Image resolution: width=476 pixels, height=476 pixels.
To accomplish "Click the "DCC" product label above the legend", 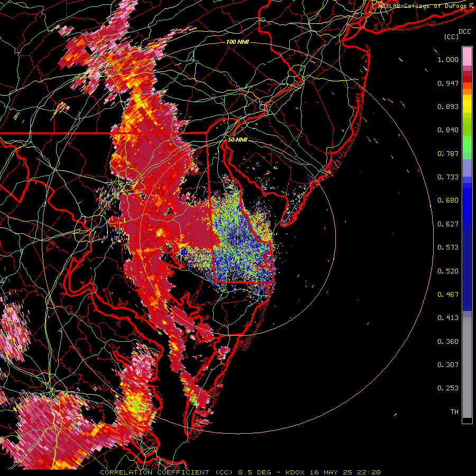I will pyautogui.click(x=465, y=32).
